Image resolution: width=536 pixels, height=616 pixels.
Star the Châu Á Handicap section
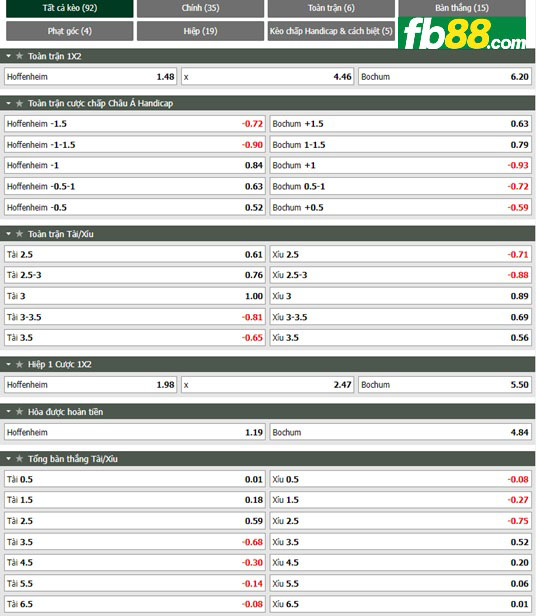tap(19, 103)
